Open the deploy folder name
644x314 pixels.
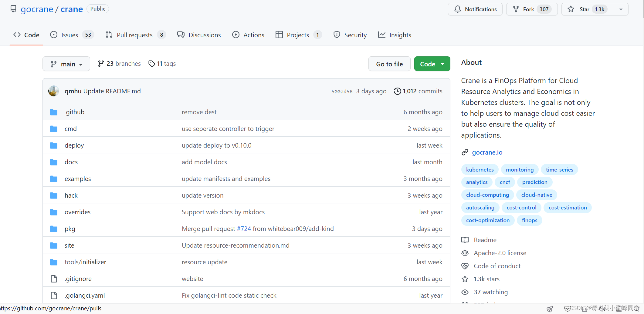(74, 145)
